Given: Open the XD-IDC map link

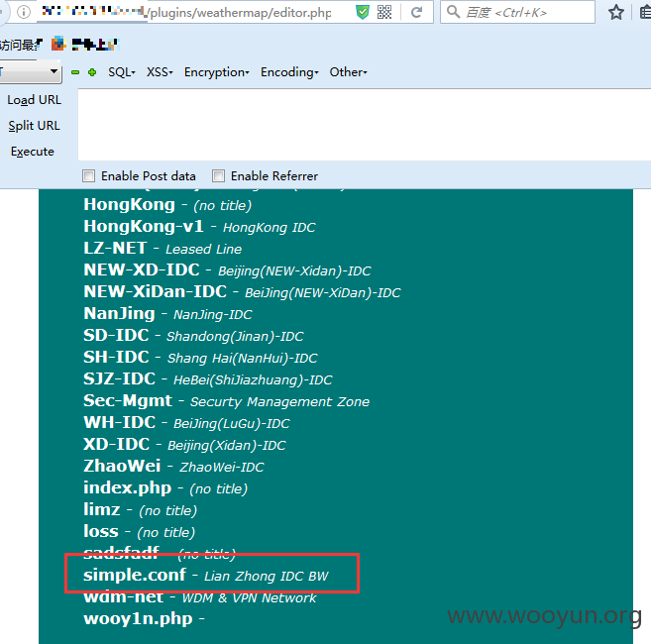Looking at the screenshot, I should (117, 444).
